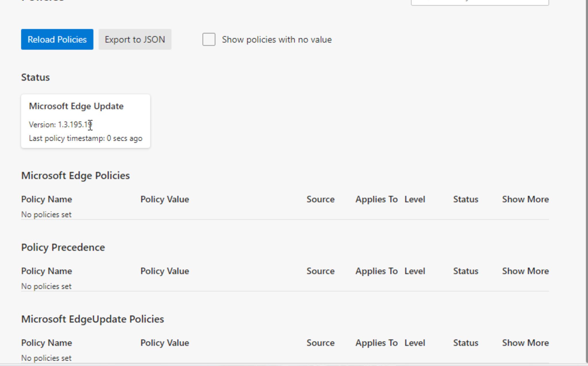Enable 'Show policies with no value'
The width and height of the screenshot is (588, 366).
209,40
